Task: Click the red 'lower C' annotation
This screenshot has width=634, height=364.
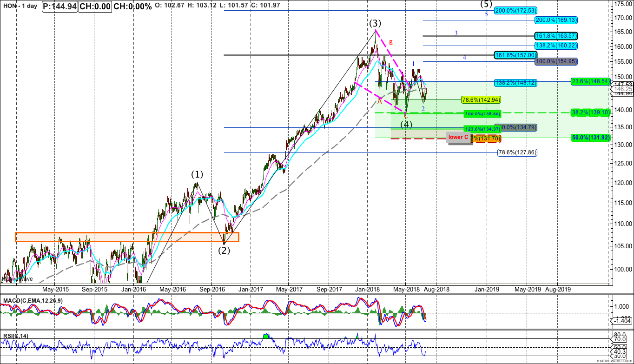Action: [458, 137]
